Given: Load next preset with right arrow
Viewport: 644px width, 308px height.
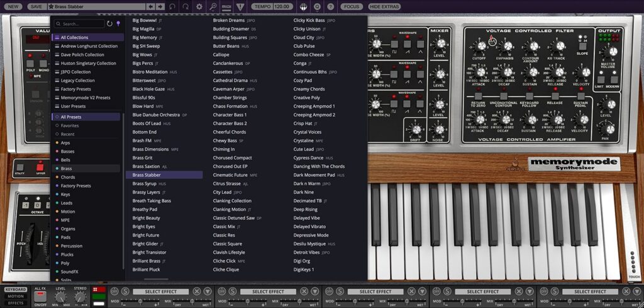Looking at the screenshot, I should (160, 6).
